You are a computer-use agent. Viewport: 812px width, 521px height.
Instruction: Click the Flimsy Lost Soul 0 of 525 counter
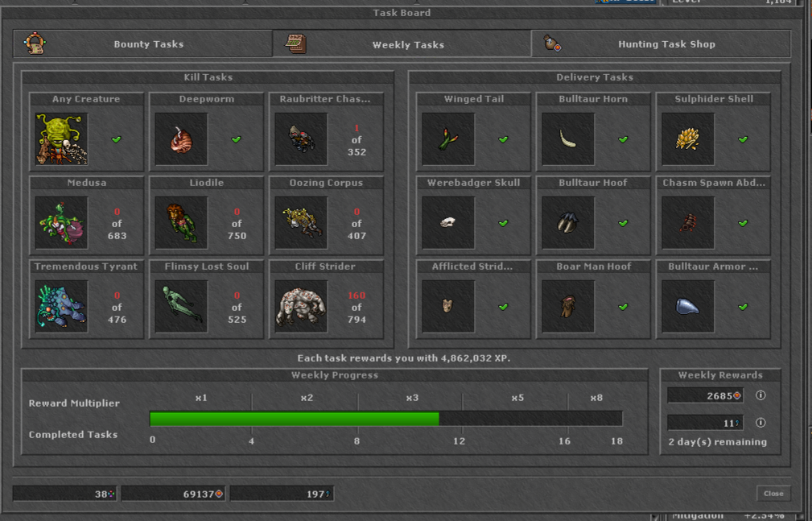237,308
